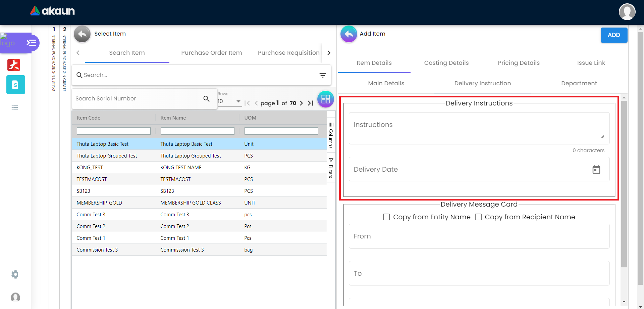Expand the Columns side panel
Image resolution: width=644 pixels, height=309 pixels.
click(x=331, y=136)
